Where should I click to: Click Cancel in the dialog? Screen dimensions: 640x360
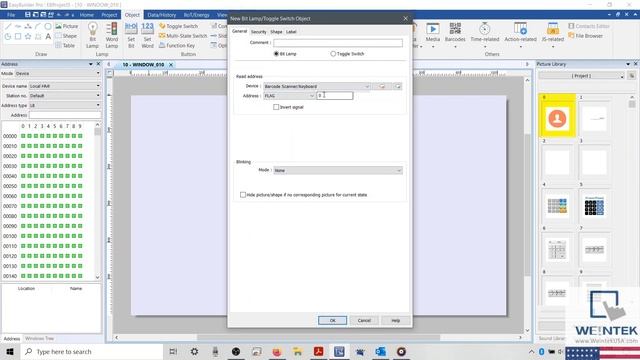(x=364, y=320)
